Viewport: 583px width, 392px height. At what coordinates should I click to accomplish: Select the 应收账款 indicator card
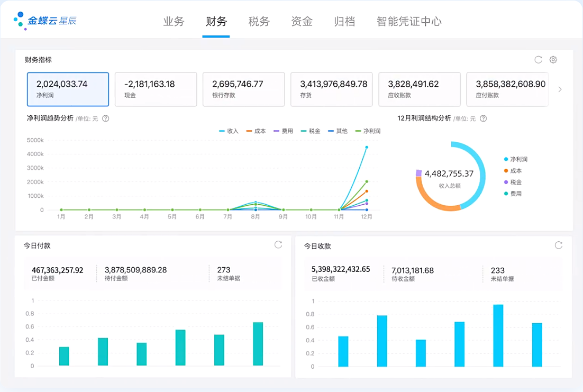point(420,89)
